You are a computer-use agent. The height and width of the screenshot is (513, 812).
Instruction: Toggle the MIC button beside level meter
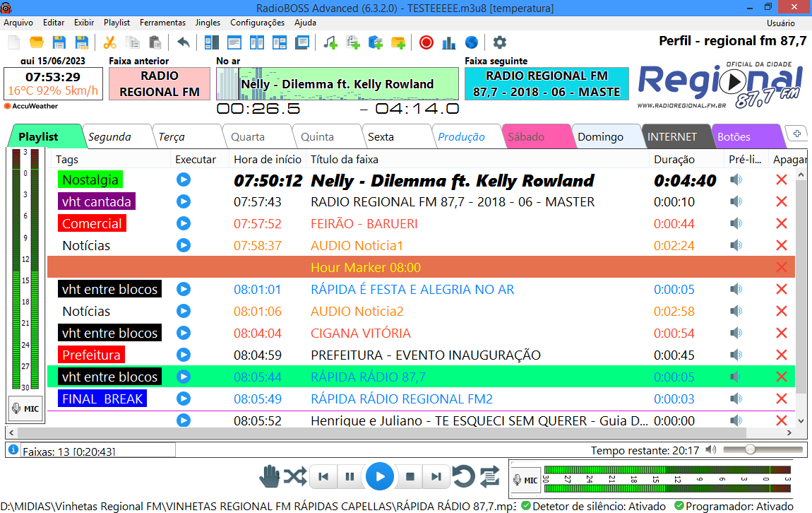(26, 409)
